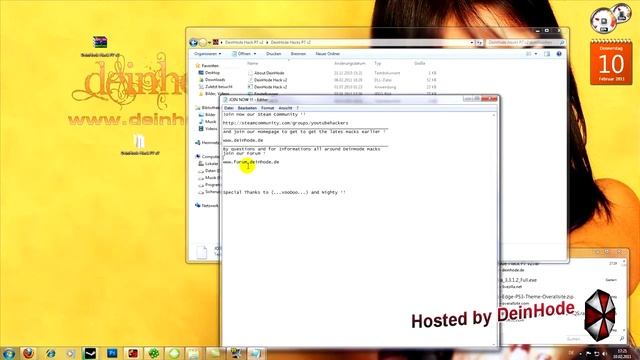Open the view options dropdown arrow

click(x=536, y=54)
